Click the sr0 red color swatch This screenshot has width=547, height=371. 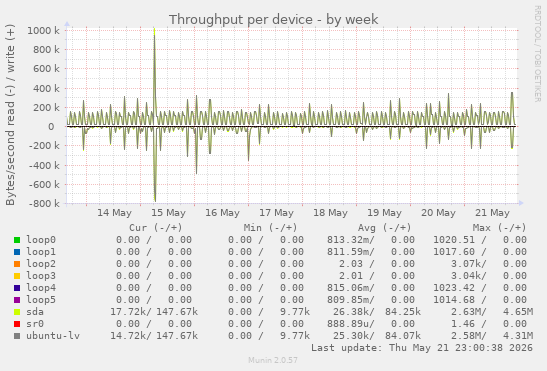[17, 324]
